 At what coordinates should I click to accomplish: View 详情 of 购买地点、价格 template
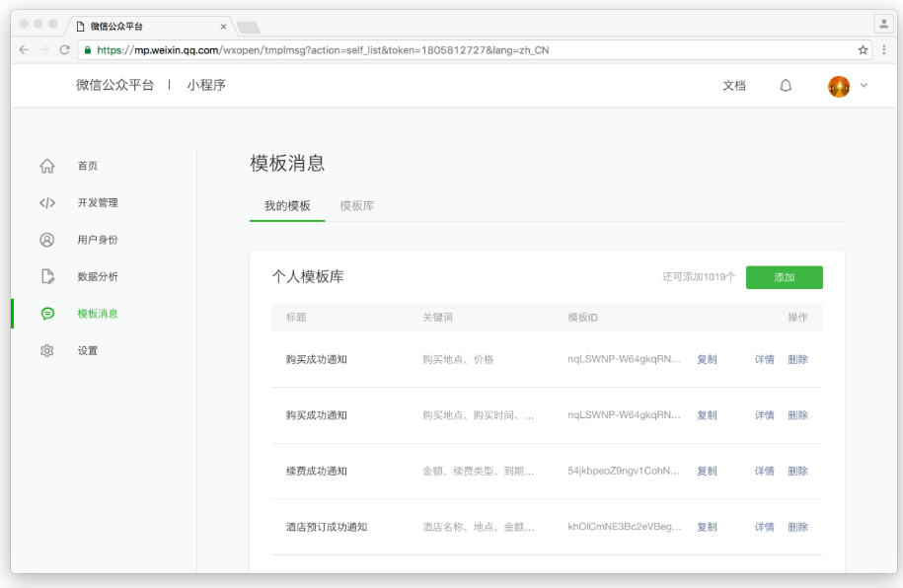click(x=765, y=359)
